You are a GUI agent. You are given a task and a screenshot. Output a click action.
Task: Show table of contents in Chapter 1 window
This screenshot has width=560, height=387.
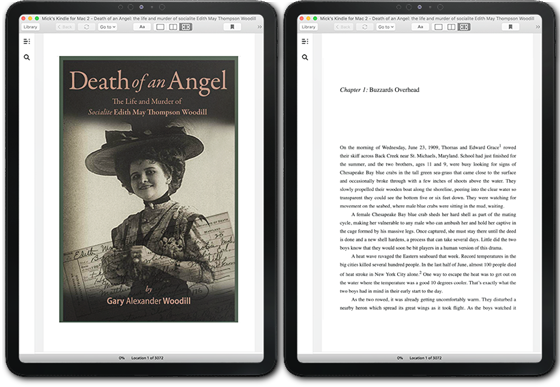pos(305,41)
